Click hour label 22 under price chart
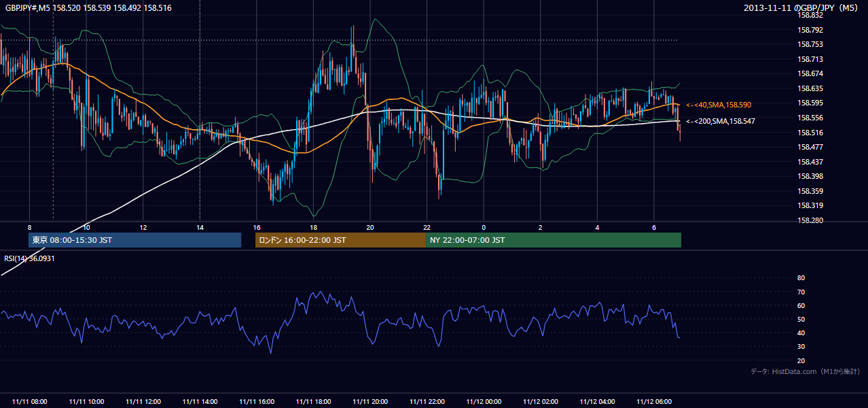Image resolution: width=868 pixels, height=408 pixels. [x=427, y=227]
